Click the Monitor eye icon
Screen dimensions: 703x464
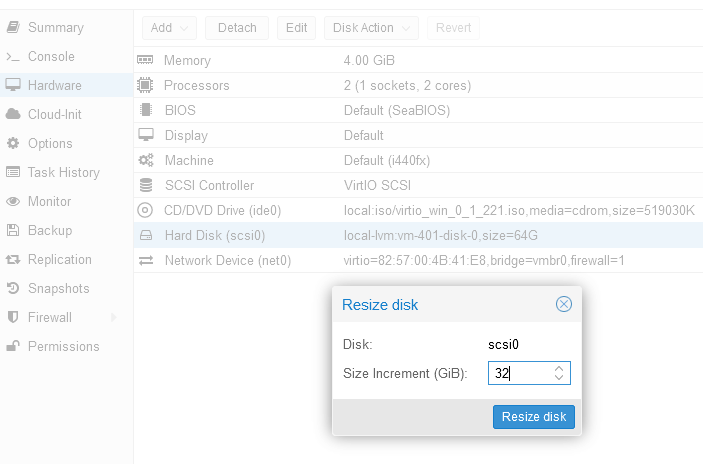(x=13, y=201)
